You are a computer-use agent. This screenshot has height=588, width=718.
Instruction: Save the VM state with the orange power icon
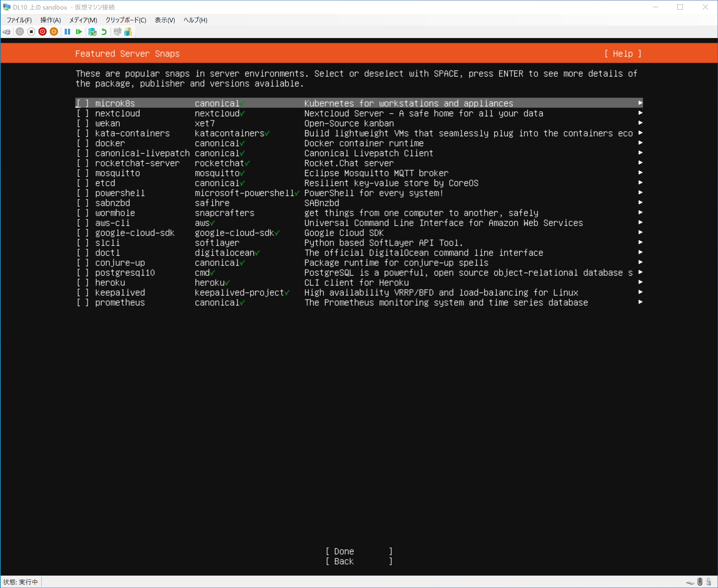click(54, 32)
